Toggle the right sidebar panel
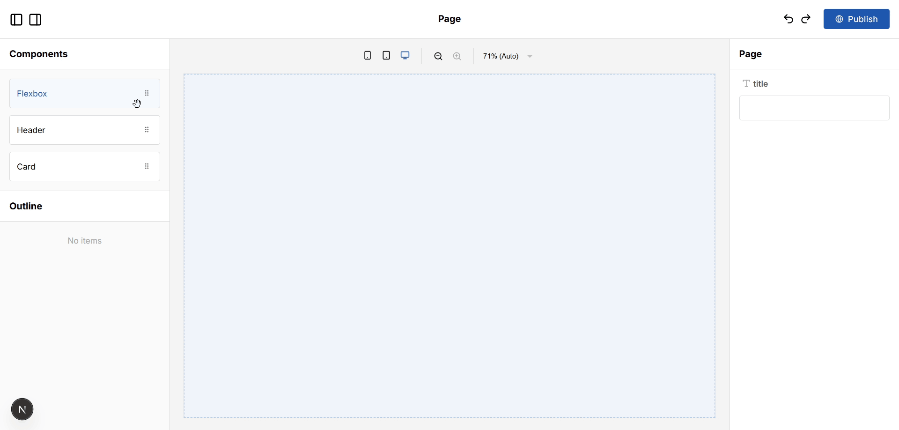Viewport: 899px width, 430px height. (x=35, y=19)
